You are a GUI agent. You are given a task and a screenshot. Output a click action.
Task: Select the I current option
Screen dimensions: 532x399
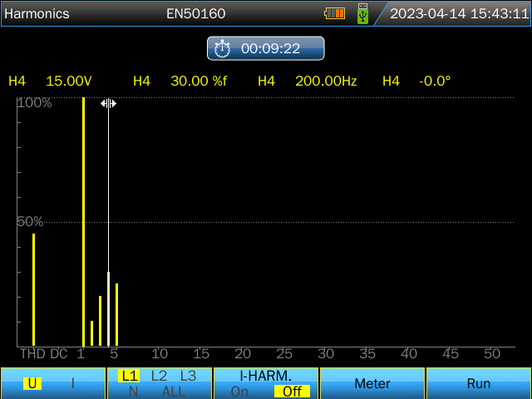pos(72,383)
